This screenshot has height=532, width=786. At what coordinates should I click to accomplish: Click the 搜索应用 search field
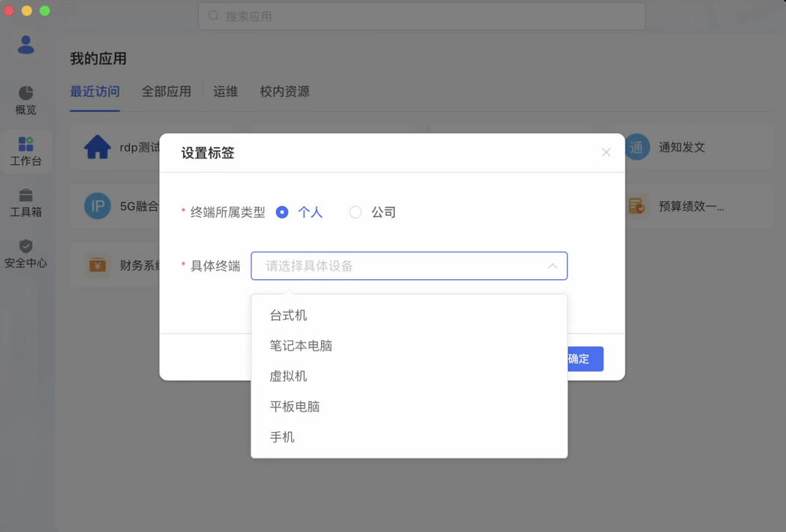coord(422,16)
